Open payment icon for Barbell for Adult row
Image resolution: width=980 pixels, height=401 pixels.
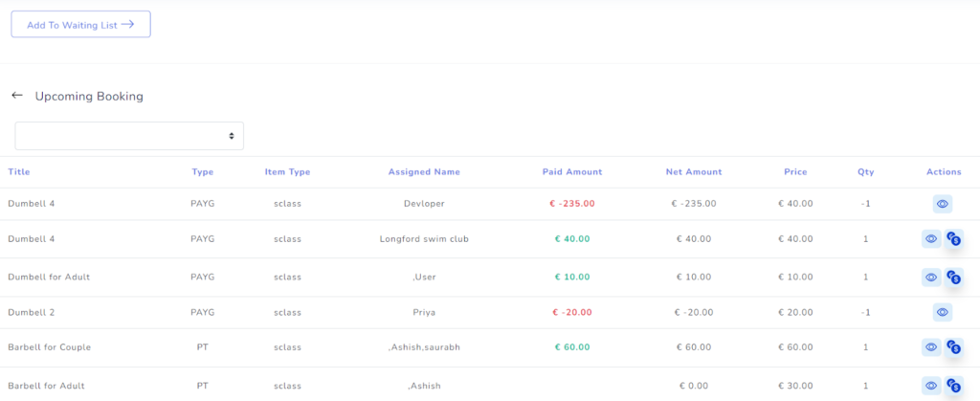pos(953,386)
